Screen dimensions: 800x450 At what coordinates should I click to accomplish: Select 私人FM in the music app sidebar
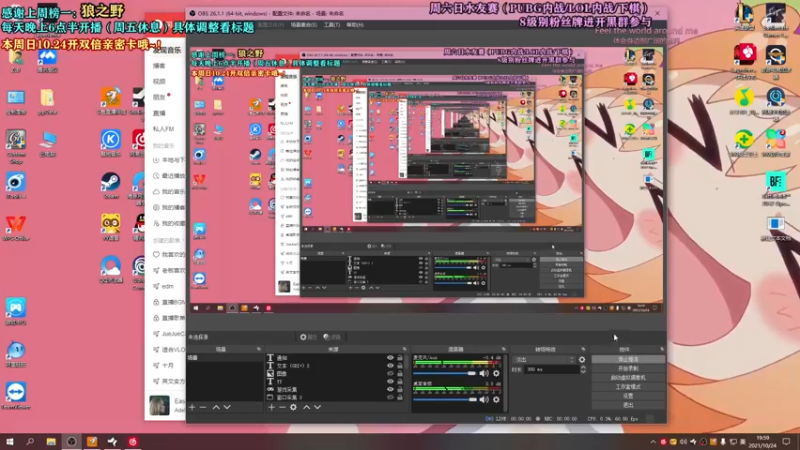164,129
